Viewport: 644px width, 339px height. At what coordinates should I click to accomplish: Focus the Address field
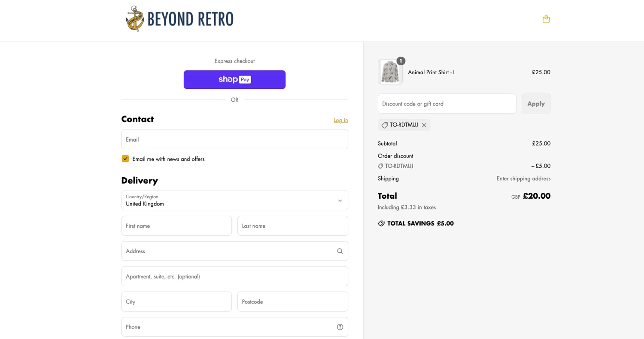coord(234,251)
